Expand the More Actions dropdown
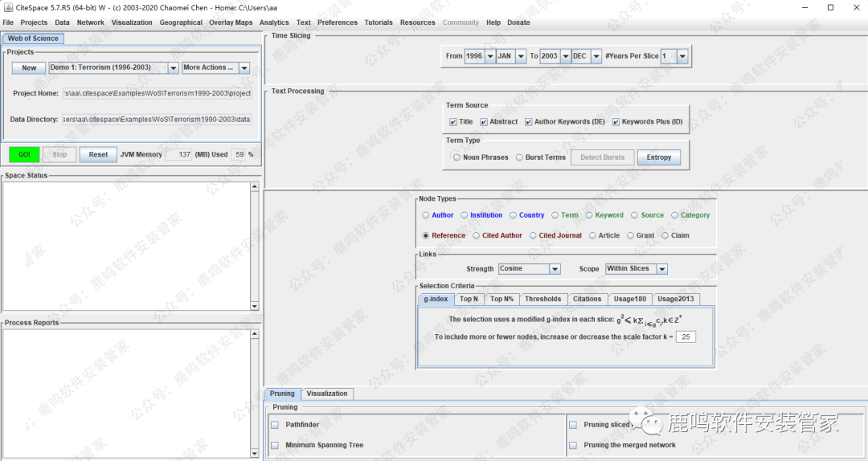 244,68
